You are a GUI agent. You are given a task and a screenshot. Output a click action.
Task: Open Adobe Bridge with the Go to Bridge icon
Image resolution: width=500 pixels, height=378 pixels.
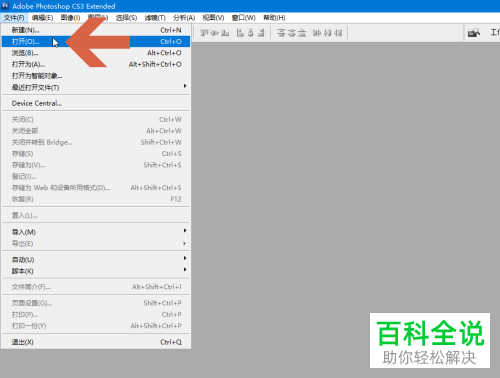click(474, 33)
